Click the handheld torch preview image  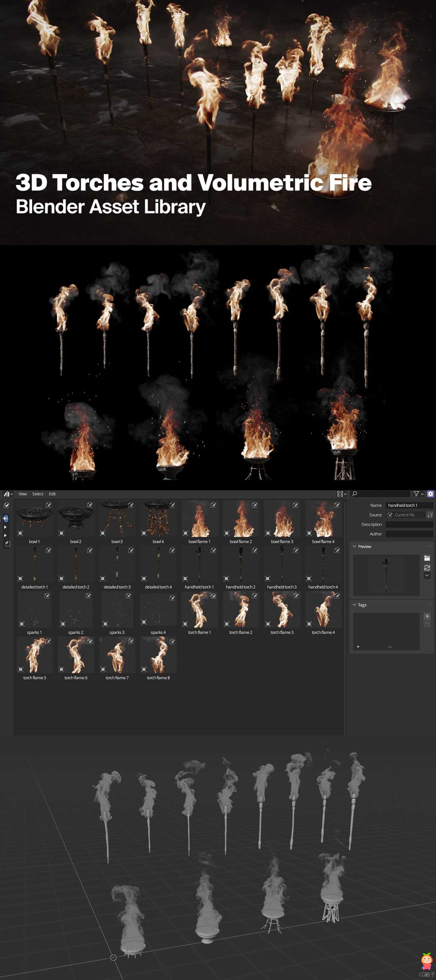click(x=386, y=575)
